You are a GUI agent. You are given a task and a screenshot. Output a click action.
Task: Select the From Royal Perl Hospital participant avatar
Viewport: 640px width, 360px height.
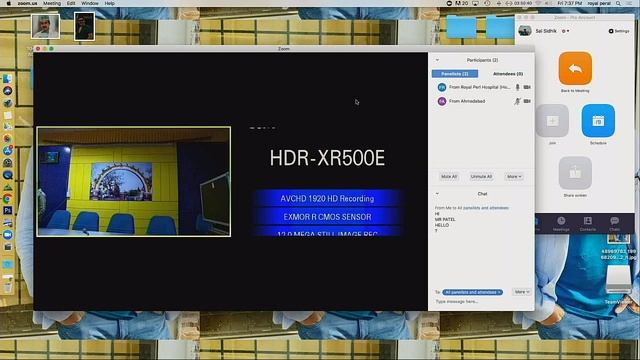442,87
